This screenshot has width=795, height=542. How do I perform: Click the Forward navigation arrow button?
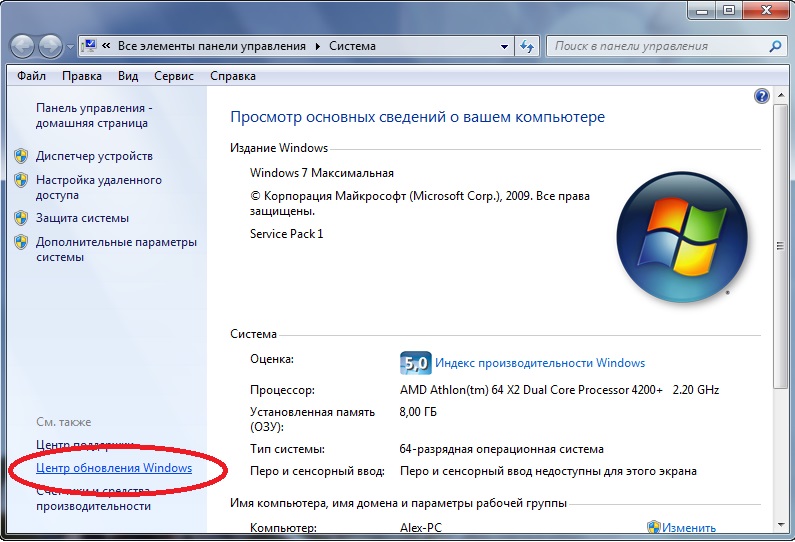click(x=49, y=46)
